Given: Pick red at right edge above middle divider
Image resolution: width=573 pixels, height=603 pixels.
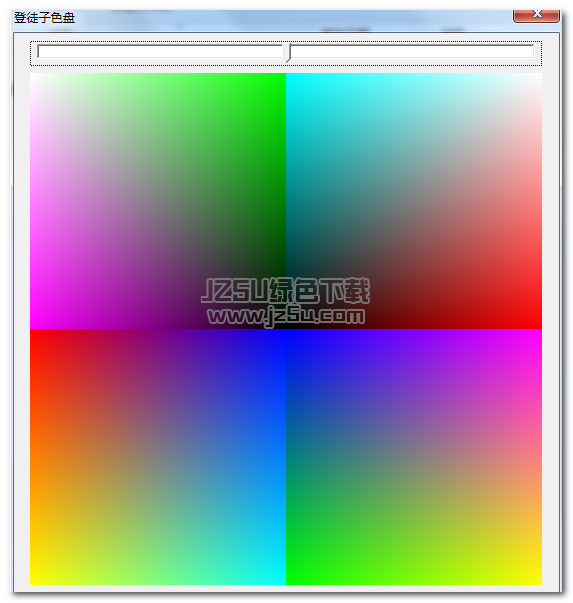Looking at the screenshot, I should click(x=538, y=325).
